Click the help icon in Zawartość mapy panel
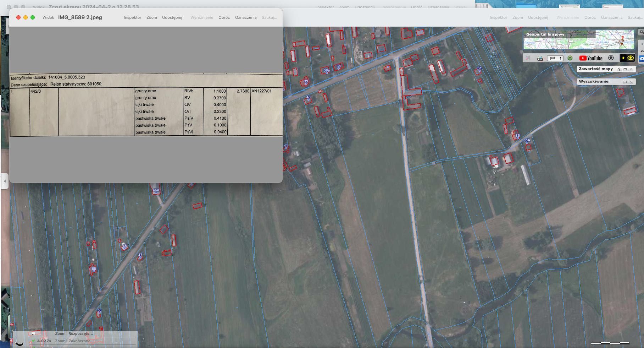Viewport: 644px width, 348px height. pyautogui.click(x=619, y=69)
